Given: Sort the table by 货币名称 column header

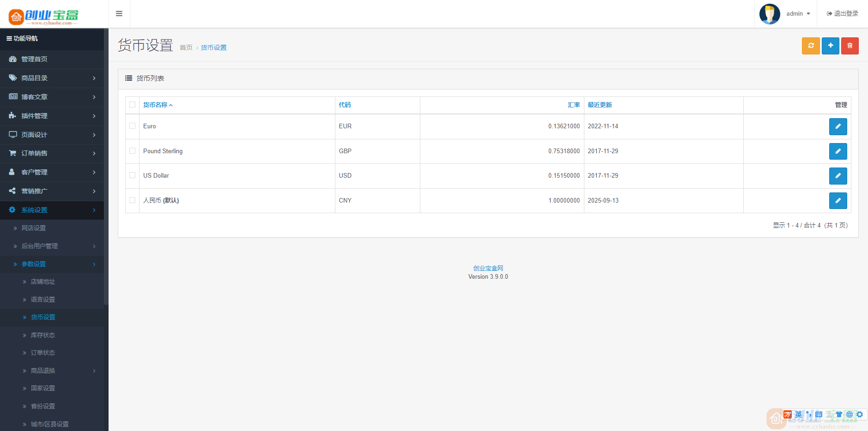Looking at the screenshot, I should click(x=155, y=105).
